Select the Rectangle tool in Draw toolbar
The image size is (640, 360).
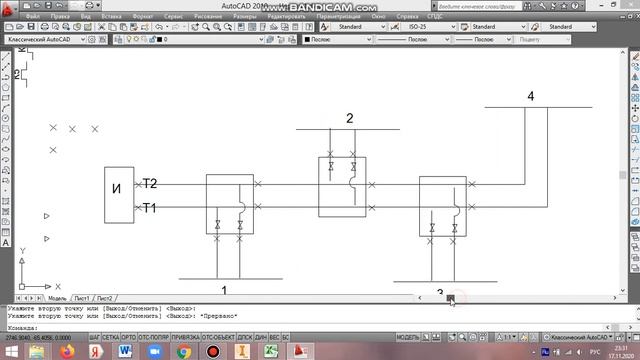tap(6, 98)
